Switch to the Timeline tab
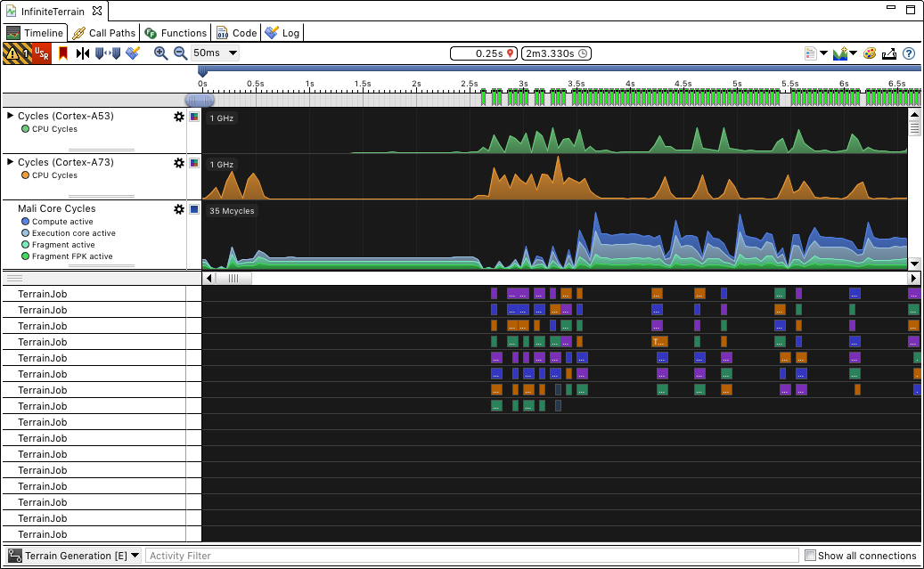Screen dimensions: 924x569 click(x=36, y=33)
